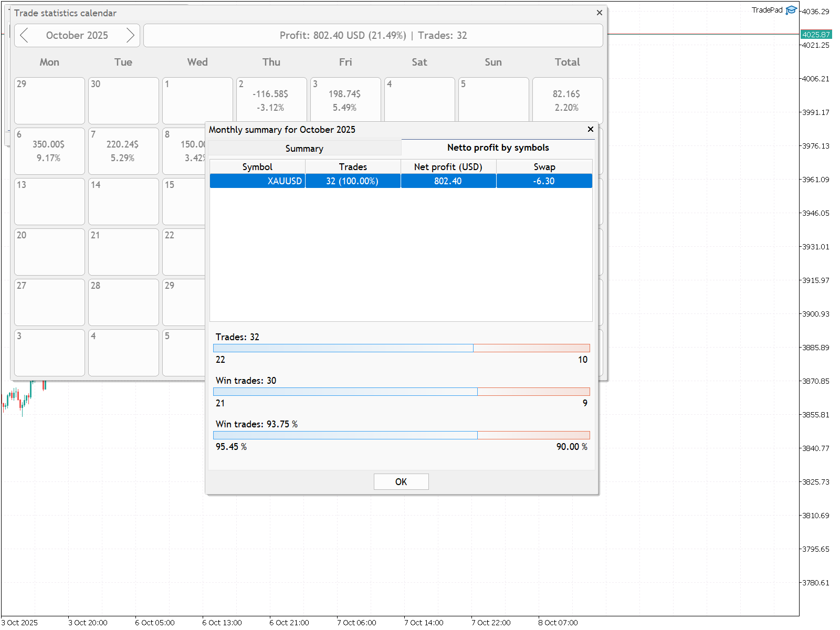
Task: Sort by Trades column header
Action: click(353, 166)
